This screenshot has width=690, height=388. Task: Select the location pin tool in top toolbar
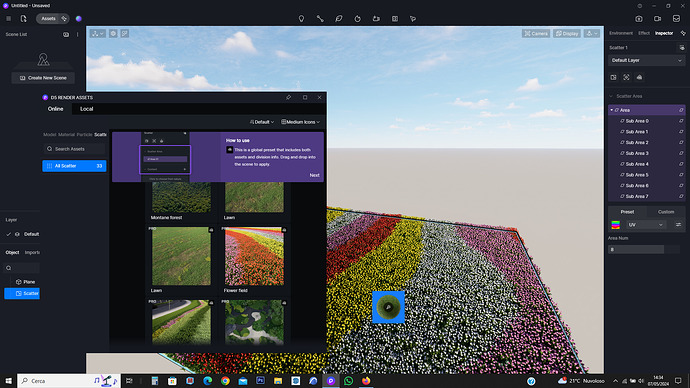[301, 18]
